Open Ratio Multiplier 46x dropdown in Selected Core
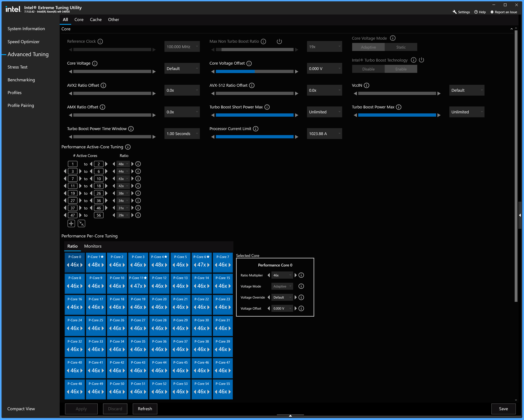The width and height of the screenshot is (524, 420). tap(282, 275)
